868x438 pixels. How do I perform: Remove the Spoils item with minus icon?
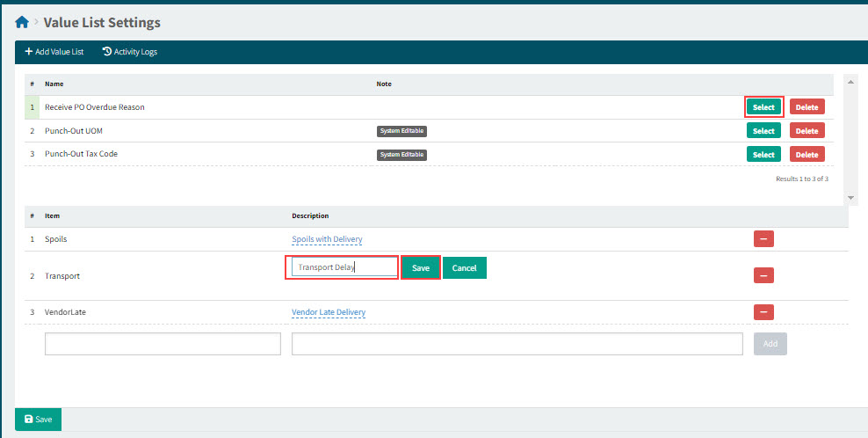click(763, 239)
